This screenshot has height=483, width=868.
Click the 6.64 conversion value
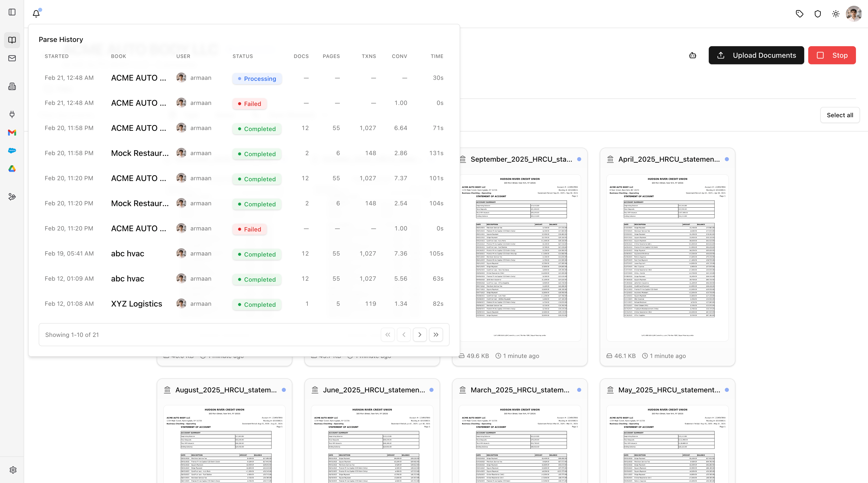(401, 128)
